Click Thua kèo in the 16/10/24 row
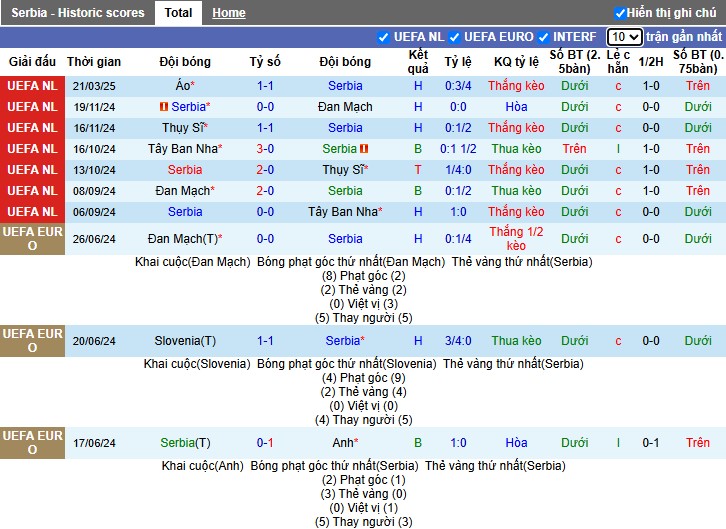 pos(516,149)
